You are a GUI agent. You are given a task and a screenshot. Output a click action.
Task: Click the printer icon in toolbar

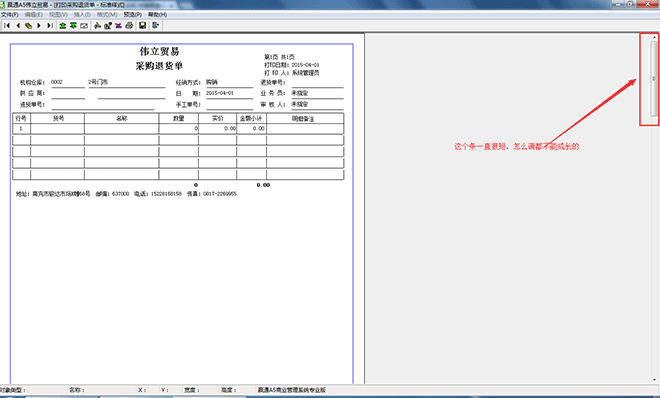pos(129,26)
